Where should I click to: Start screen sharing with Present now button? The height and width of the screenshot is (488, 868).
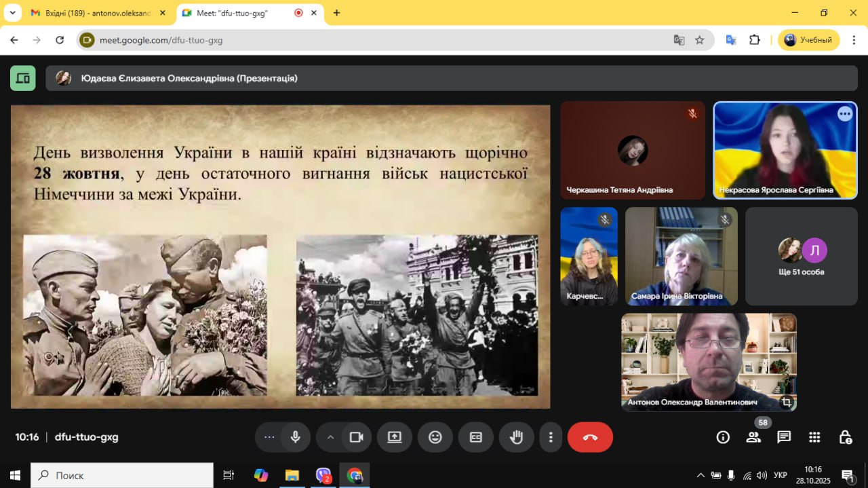click(x=395, y=437)
